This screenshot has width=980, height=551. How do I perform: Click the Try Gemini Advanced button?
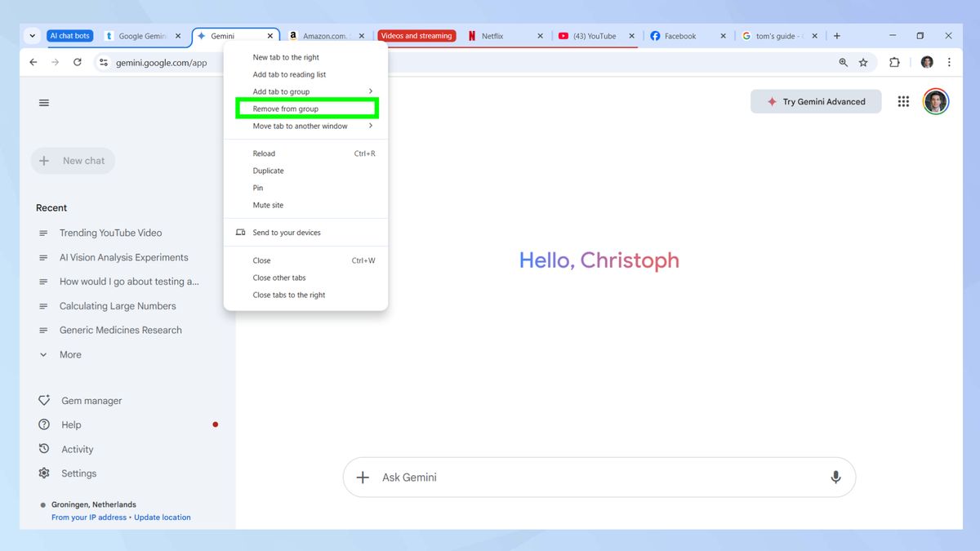point(815,101)
